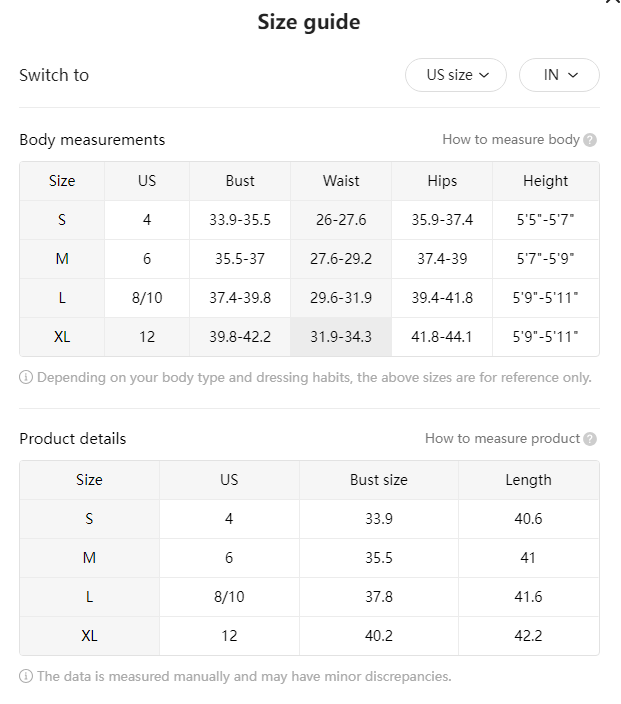Image resolution: width=621 pixels, height=704 pixels.
Task: Select the highlighted XL waist cell 31.9-34.3
Action: (x=341, y=337)
